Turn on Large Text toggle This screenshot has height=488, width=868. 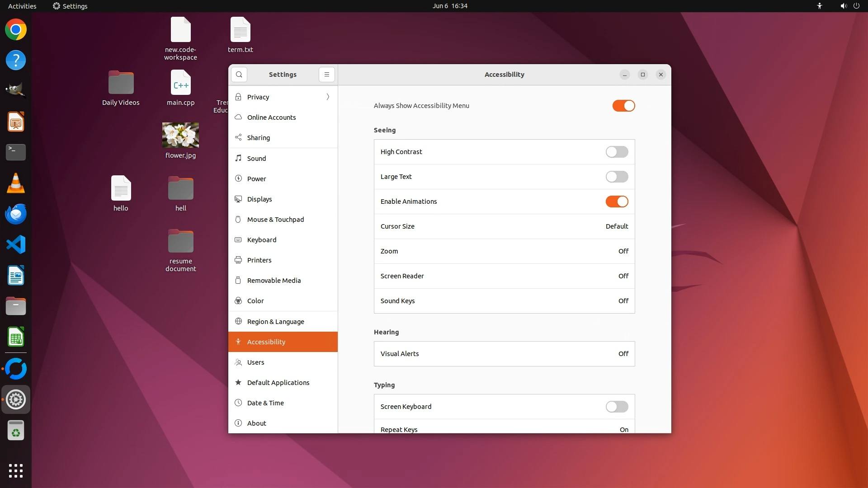[617, 177]
